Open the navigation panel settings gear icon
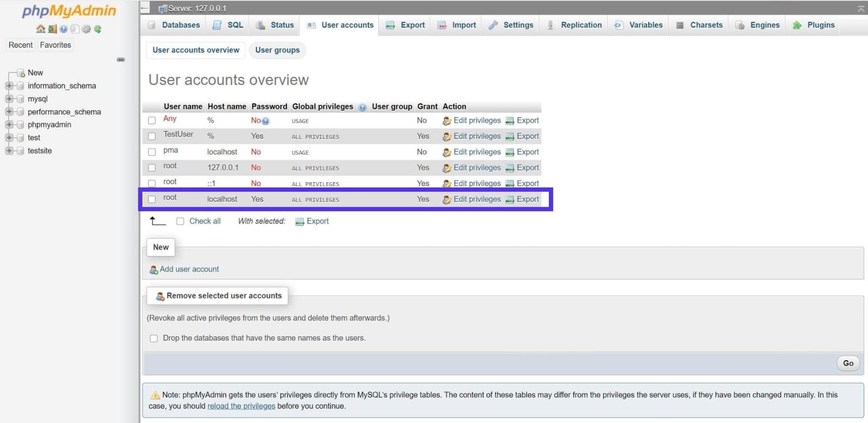The image size is (868, 423). click(86, 29)
